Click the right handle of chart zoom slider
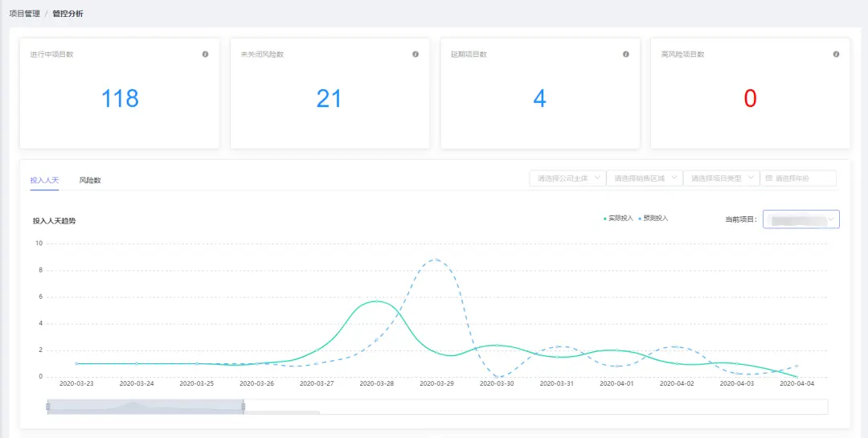868x438 pixels. pos(243,407)
